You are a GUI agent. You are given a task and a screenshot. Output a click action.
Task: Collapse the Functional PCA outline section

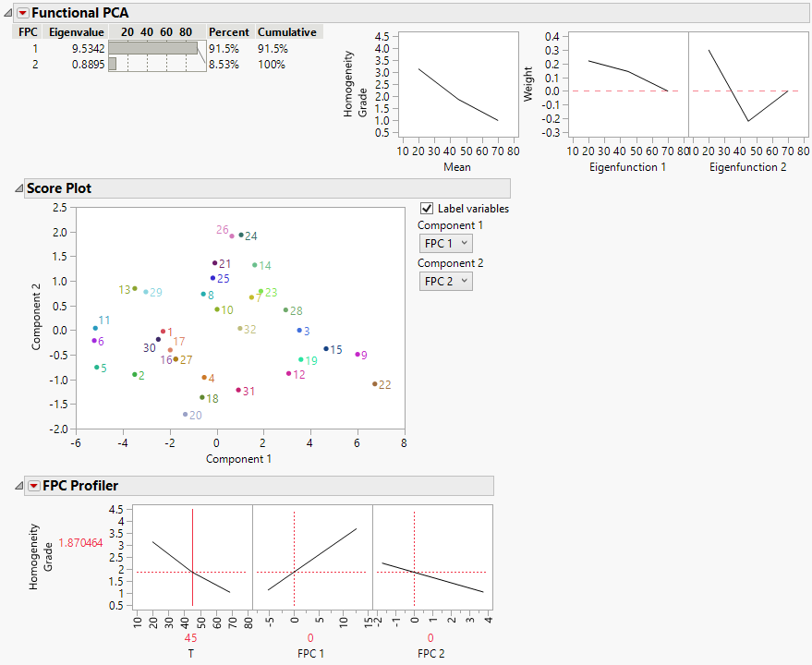point(8,13)
